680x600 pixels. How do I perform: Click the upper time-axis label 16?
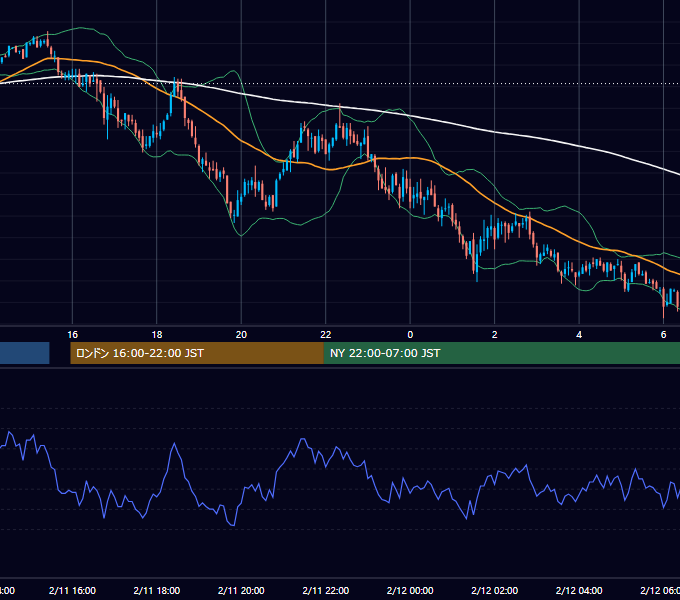pos(72,335)
